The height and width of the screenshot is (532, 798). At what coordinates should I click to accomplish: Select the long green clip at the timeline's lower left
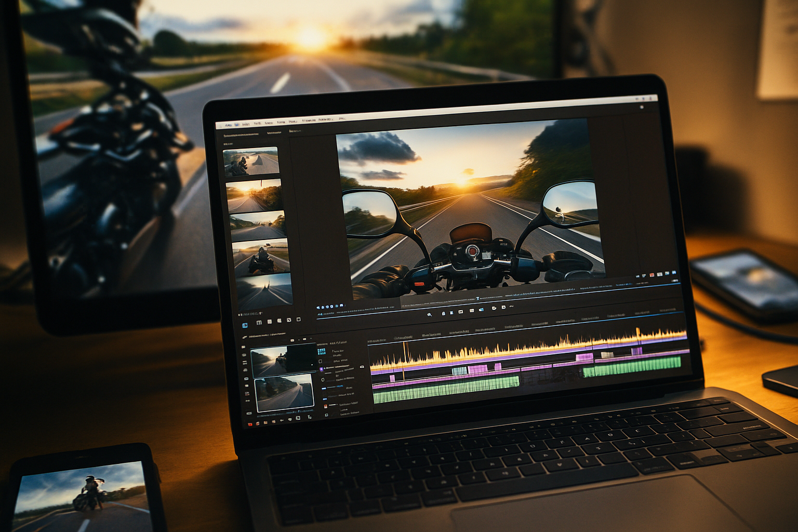pos(446,391)
